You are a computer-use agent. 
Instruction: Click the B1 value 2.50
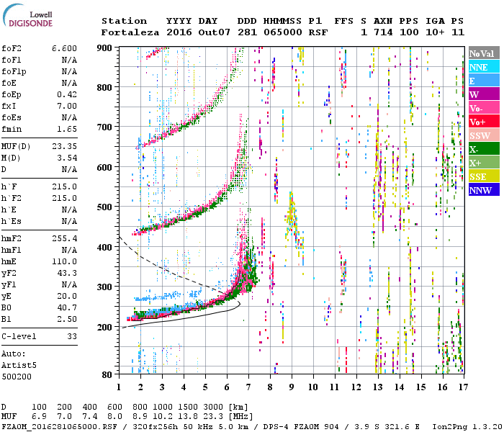pos(67,319)
